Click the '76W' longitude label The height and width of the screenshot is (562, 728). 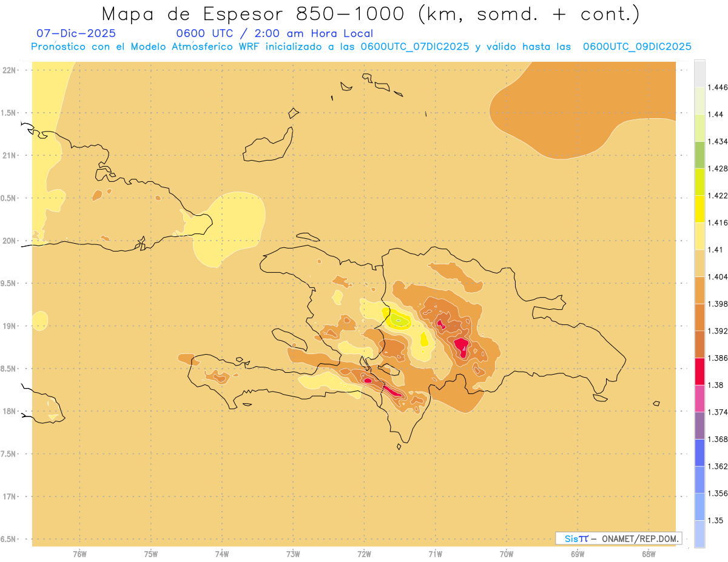[x=80, y=554]
